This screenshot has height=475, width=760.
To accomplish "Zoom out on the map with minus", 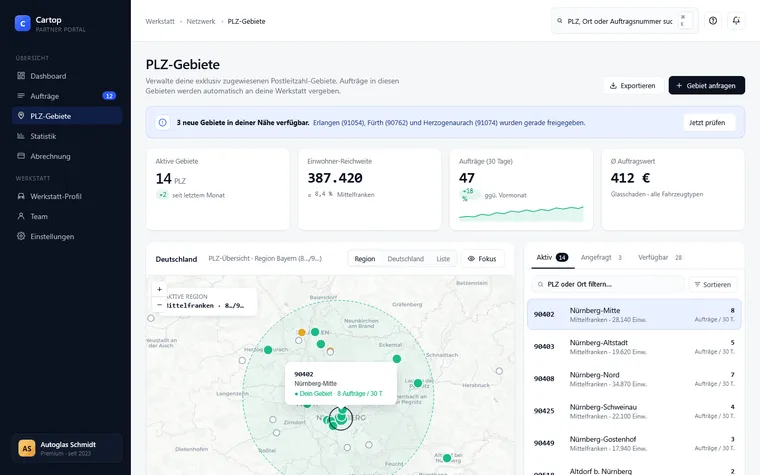I will [x=159, y=305].
